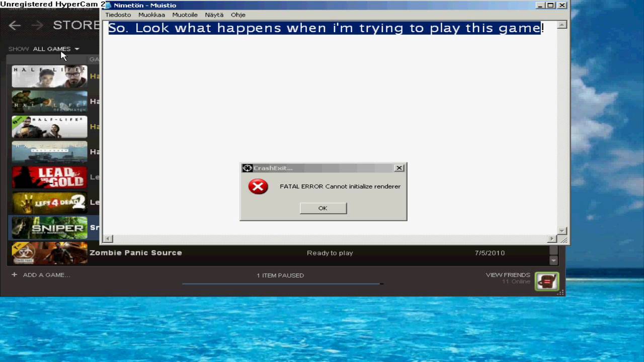Click the Zombie Panic Source title text
This screenshot has width=644, height=362.
click(x=136, y=253)
